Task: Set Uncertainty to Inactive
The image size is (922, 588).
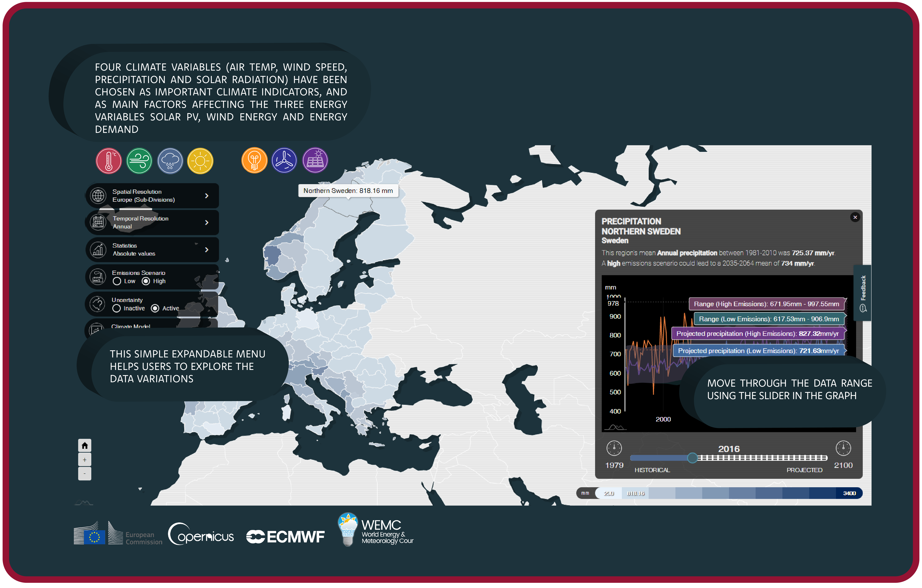Action: 117,309
